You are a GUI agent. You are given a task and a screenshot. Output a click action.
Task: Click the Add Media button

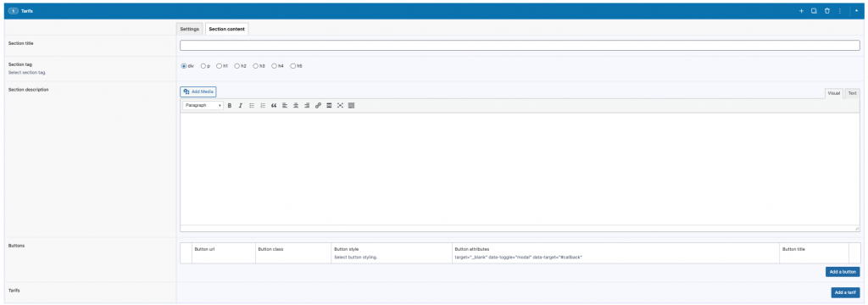tap(198, 91)
